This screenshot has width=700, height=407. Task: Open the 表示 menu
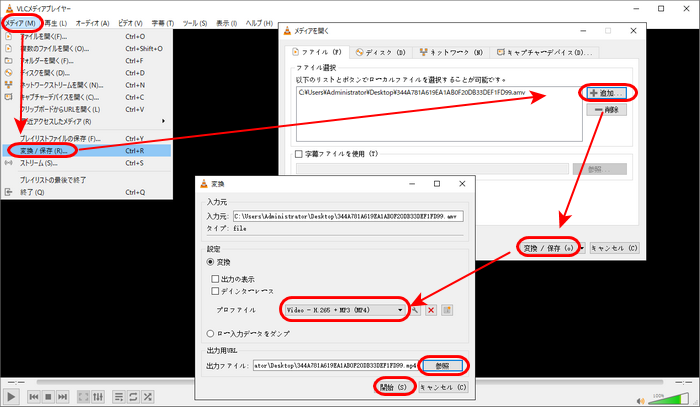(226, 23)
